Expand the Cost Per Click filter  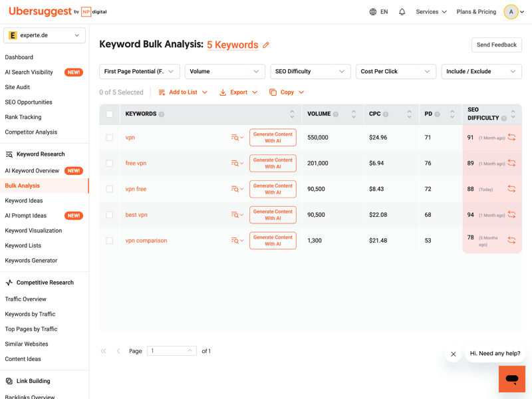(x=395, y=72)
